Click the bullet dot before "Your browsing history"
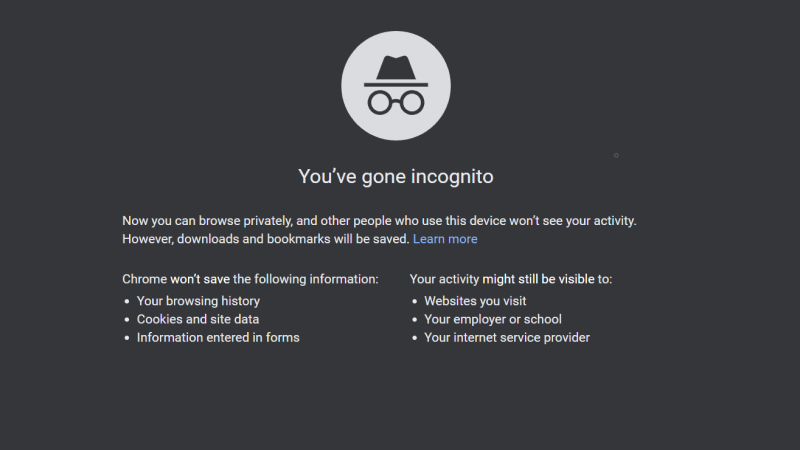Screen dimensions: 800x450 (x=127, y=302)
